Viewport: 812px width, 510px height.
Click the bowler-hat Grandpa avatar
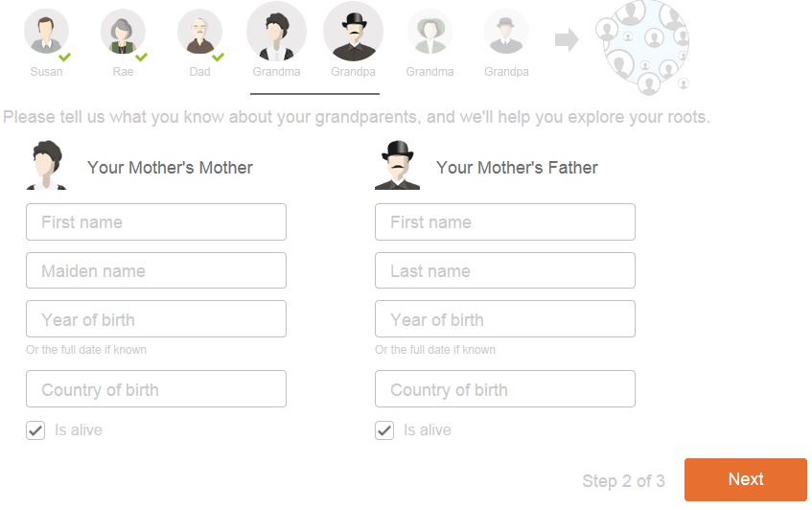(353, 32)
